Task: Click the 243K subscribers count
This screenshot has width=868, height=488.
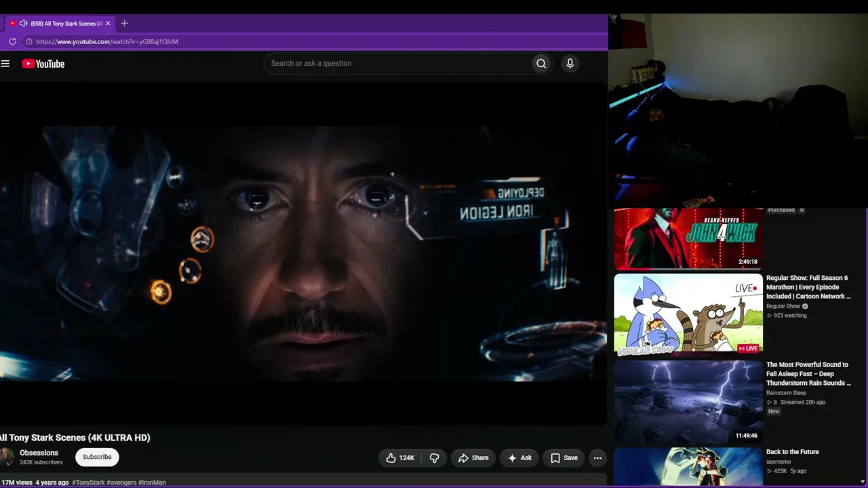Action: (x=41, y=463)
